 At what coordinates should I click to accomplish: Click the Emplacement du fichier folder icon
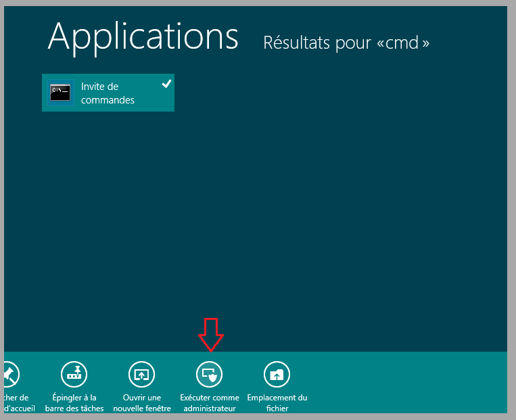pos(277,373)
